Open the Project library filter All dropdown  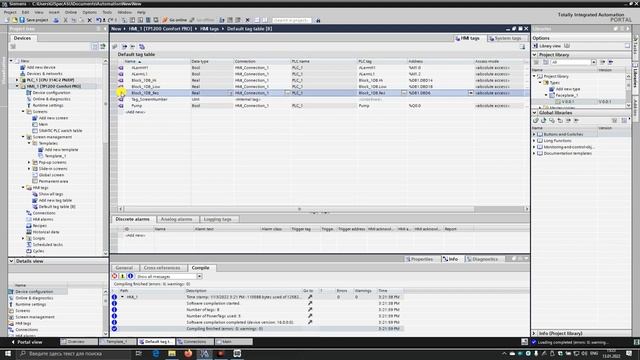click(593, 62)
